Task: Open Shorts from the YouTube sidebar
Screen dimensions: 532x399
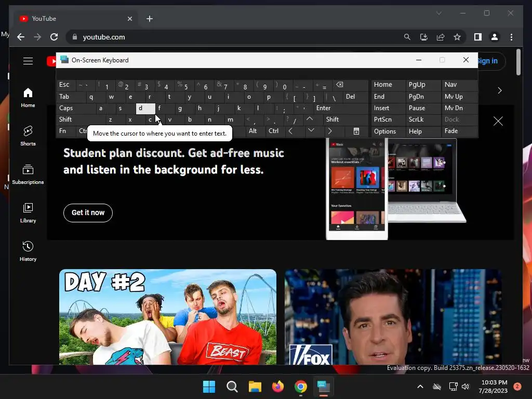Action: pos(28,136)
